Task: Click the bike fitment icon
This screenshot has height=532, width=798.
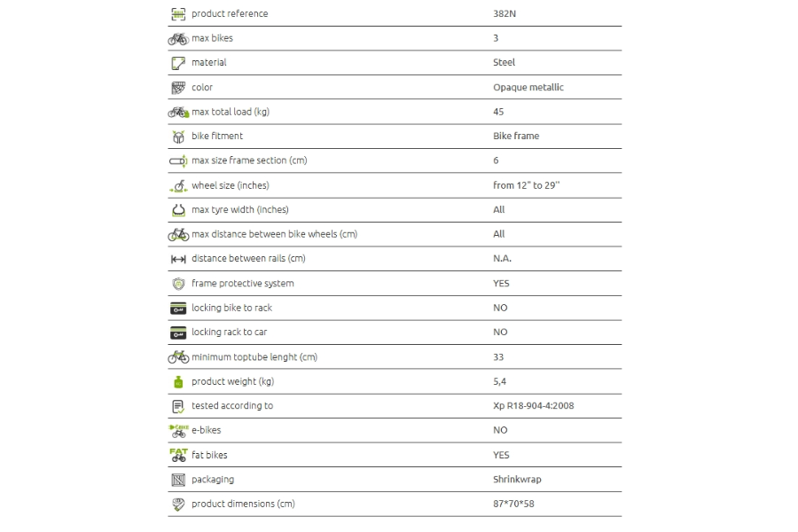Action: point(178,137)
